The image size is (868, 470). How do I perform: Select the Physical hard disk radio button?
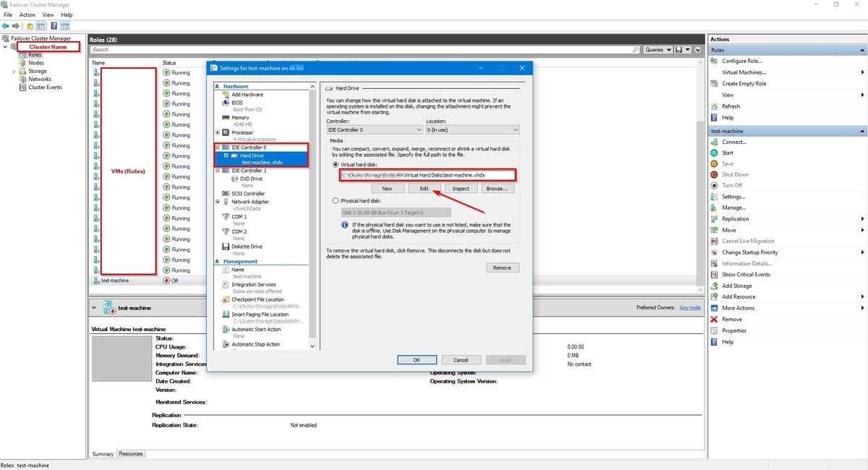coord(335,200)
